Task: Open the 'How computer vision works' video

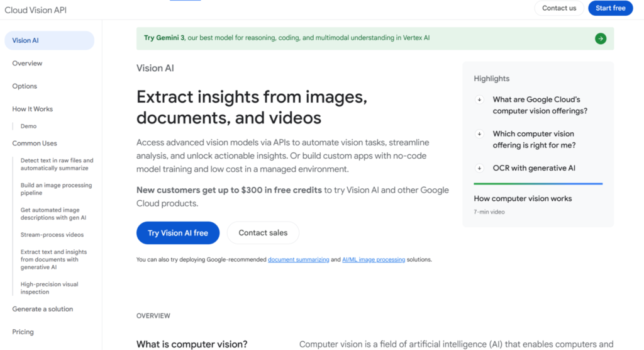Action: pos(523,199)
